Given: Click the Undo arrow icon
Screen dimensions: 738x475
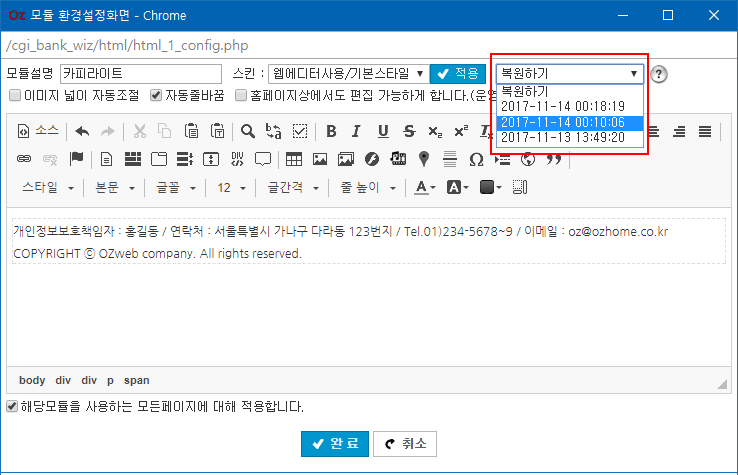Looking at the screenshot, I should 82,131.
